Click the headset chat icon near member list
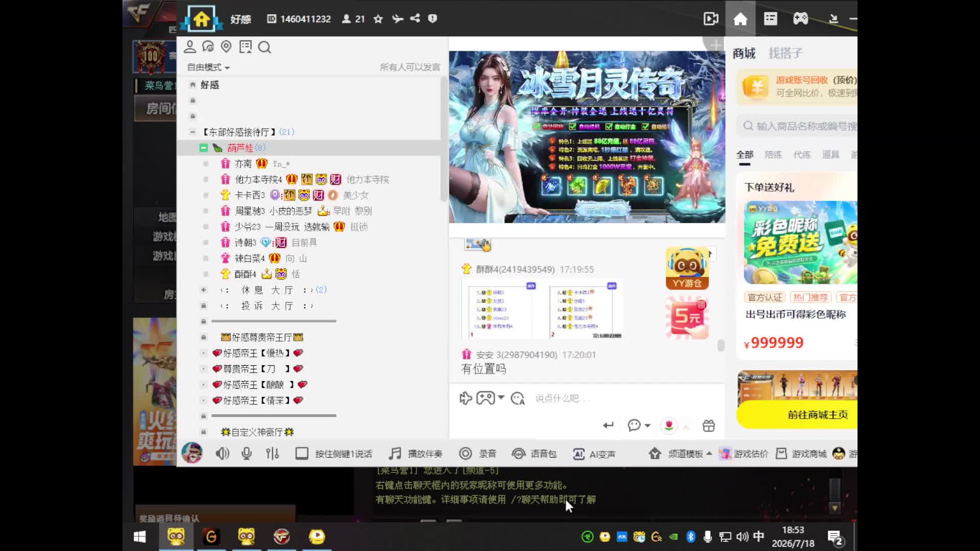Image resolution: width=980 pixels, height=551 pixels. pos(208,47)
